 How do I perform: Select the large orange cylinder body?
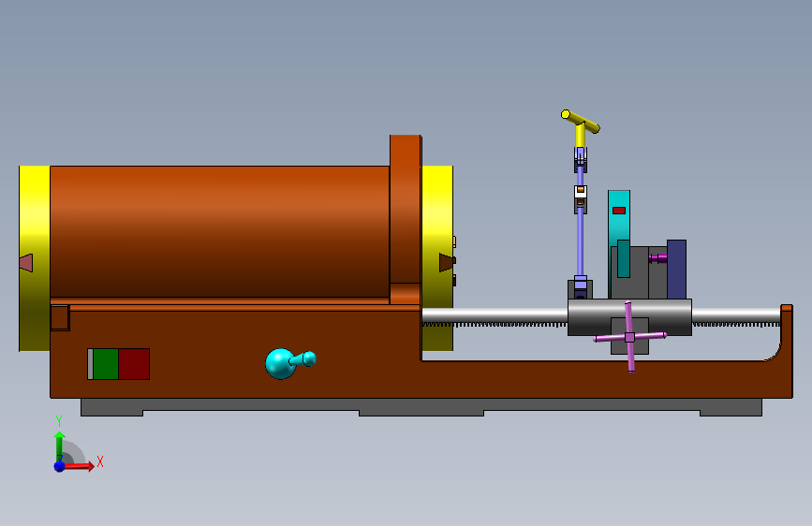tap(219, 231)
